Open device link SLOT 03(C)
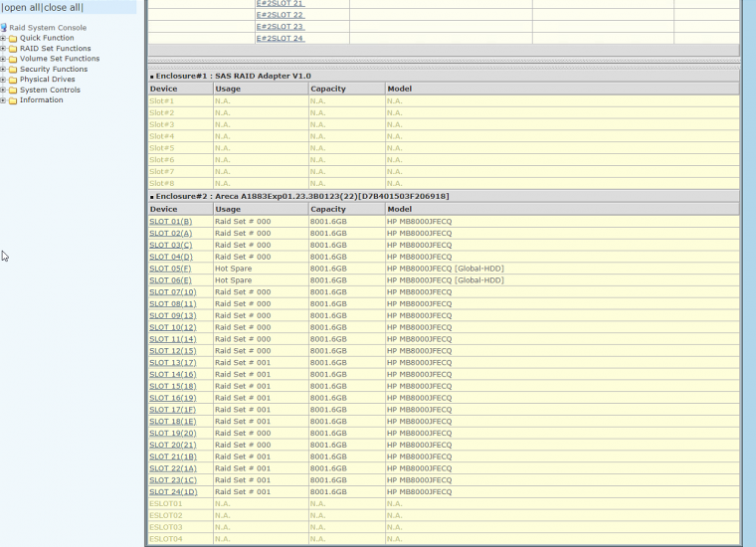Screen dimensions: 756x547 [x=171, y=245]
